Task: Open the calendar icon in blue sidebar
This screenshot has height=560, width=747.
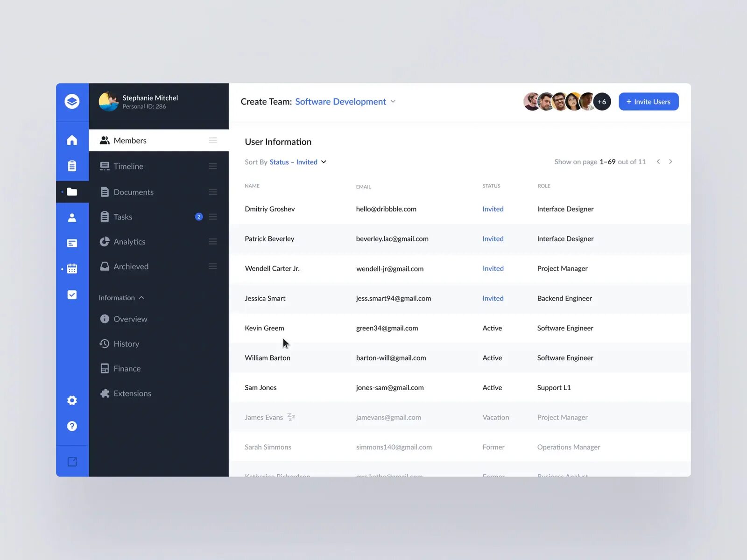Action: point(72,269)
